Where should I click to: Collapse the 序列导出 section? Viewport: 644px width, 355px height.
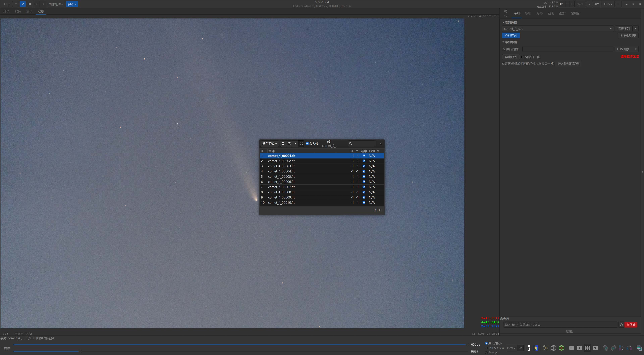[509, 42]
